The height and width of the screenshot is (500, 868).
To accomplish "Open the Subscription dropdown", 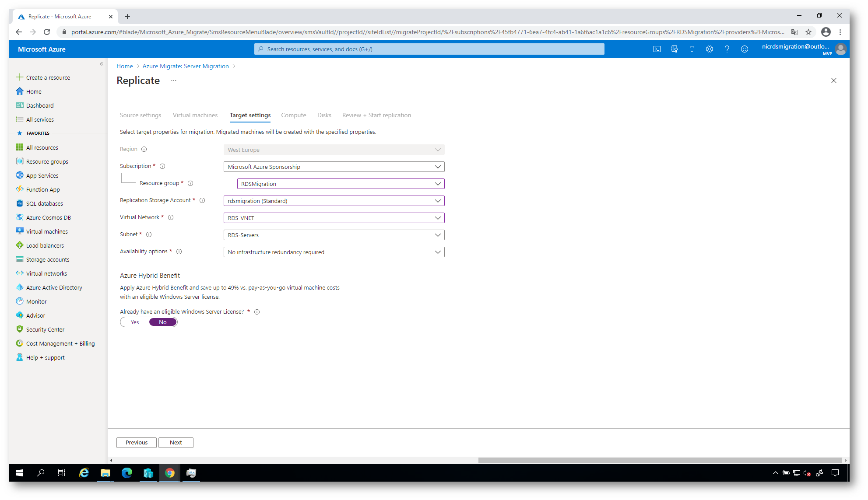I will [334, 167].
